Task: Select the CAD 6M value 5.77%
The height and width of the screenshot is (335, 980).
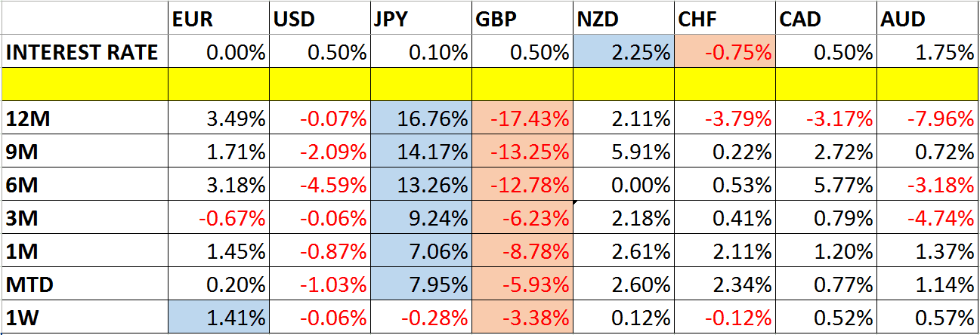Action: (x=826, y=185)
